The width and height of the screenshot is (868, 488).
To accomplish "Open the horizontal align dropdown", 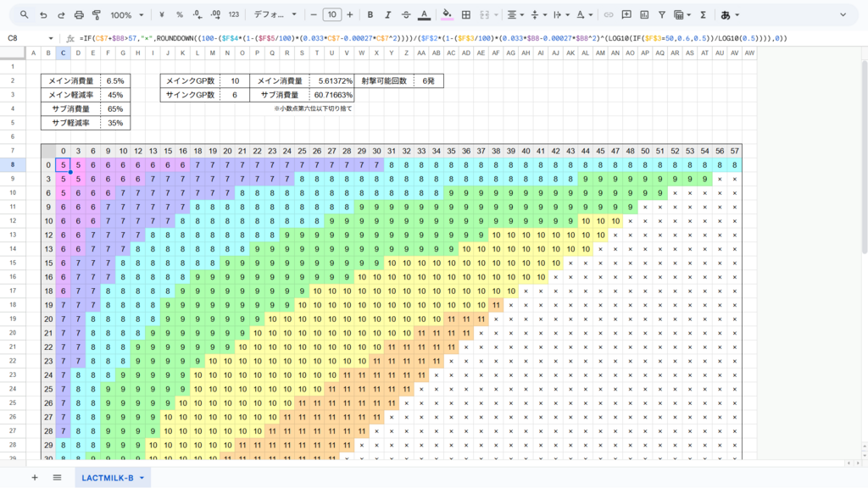I will coord(515,15).
